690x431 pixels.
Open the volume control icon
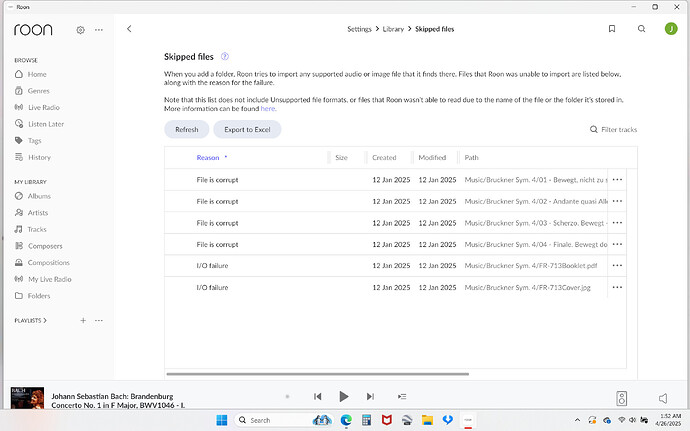663,398
